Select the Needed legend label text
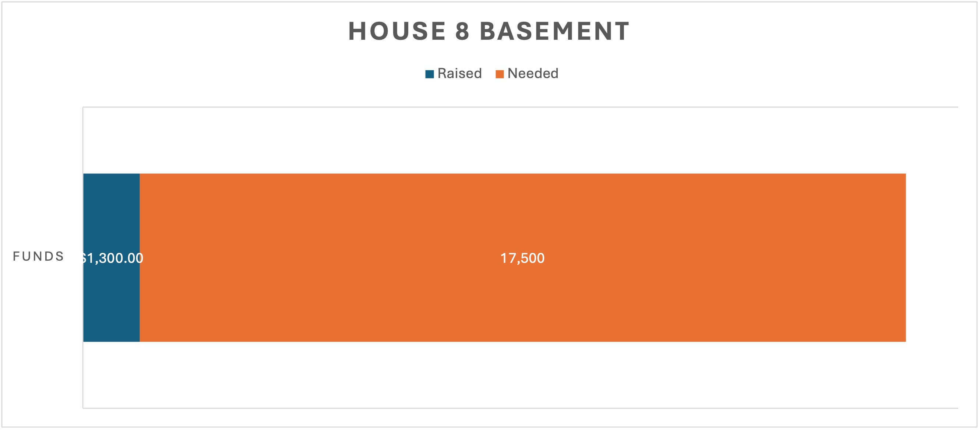The height and width of the screenshot is (430, 980). pyautogui.click(x=533, y=73)
